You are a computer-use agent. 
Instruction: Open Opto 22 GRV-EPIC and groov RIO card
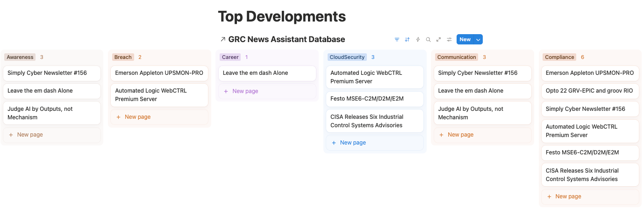[x=590, y=91]
